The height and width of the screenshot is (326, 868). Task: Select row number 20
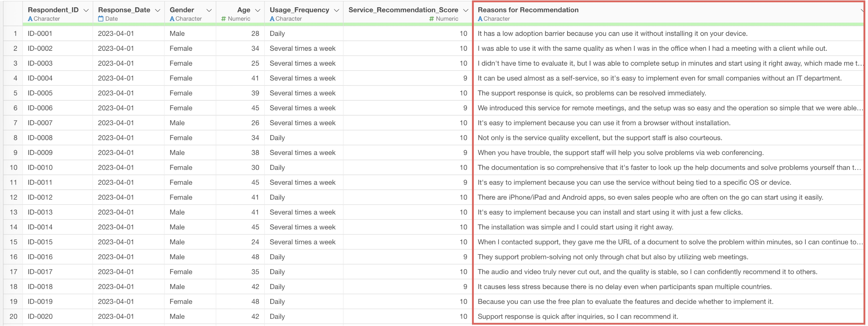point(14,317)
